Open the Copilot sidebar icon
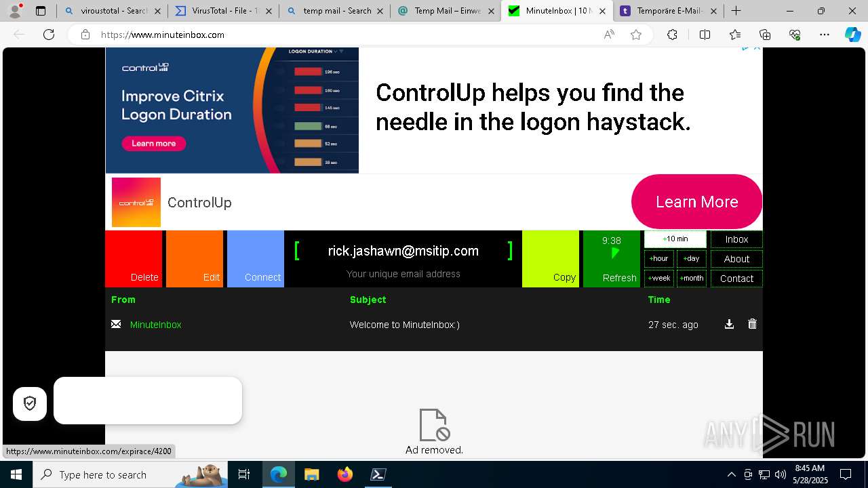The height and width of the screenshot is (488, 868). point(852,35)
